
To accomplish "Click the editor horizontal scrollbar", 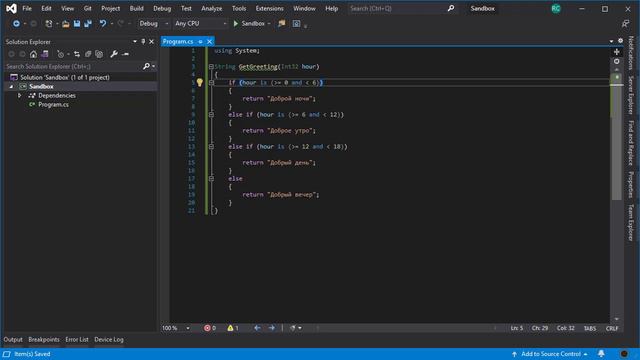I will pyautogui.click(x=406, y=328).
